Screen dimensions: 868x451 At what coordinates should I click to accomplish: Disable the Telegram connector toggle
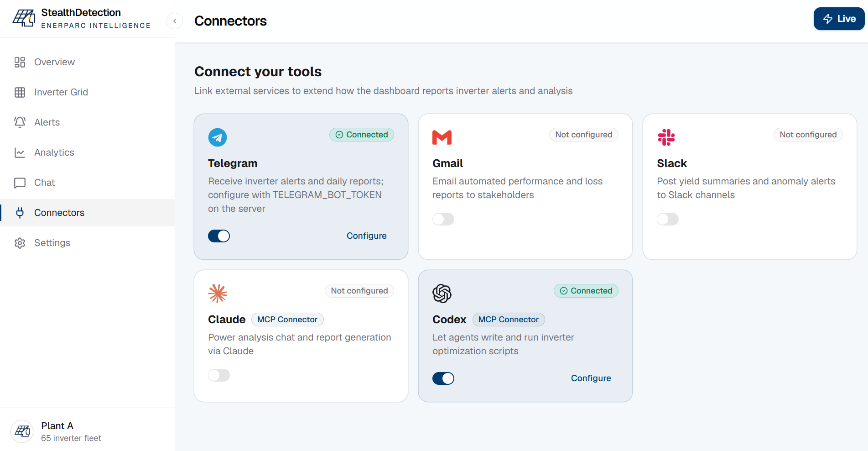tap(219, 236)
